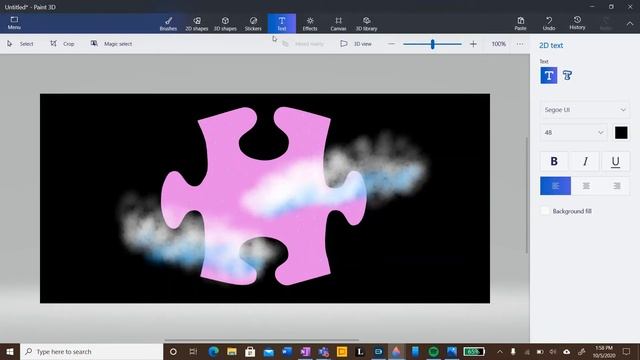640x360 pixels.
Task: Launch Microsoft Edge from taskbar
Action: click(213, 351)
